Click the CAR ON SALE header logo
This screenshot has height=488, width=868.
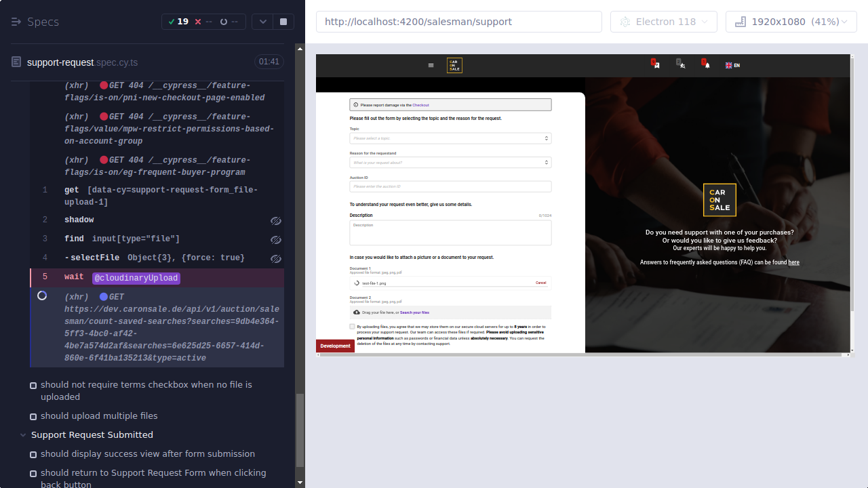tap(454, 65)
